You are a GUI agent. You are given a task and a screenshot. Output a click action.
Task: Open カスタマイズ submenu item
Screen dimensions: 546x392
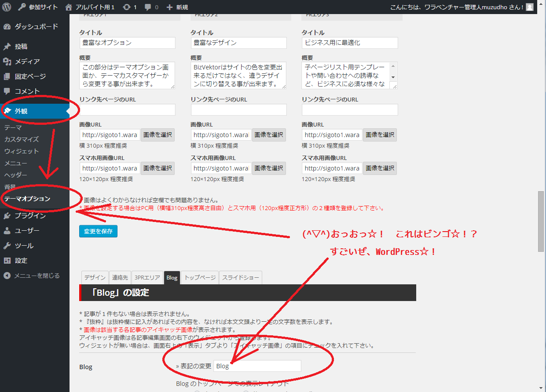[22, 139]
